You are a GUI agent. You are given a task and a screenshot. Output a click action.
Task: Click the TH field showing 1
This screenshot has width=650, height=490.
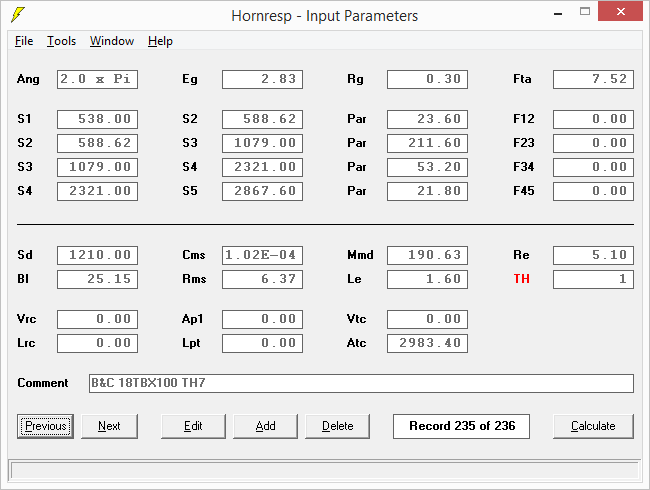[593, 279]
